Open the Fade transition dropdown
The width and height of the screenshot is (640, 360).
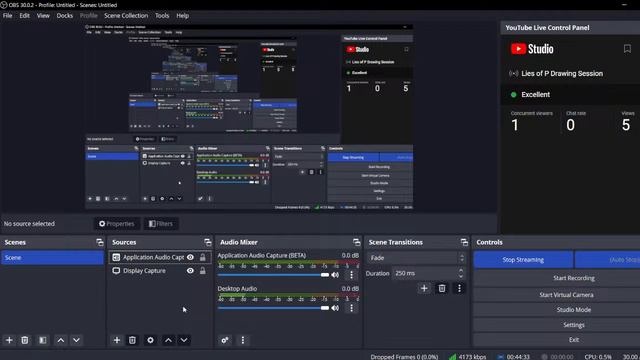click(417, 258)
